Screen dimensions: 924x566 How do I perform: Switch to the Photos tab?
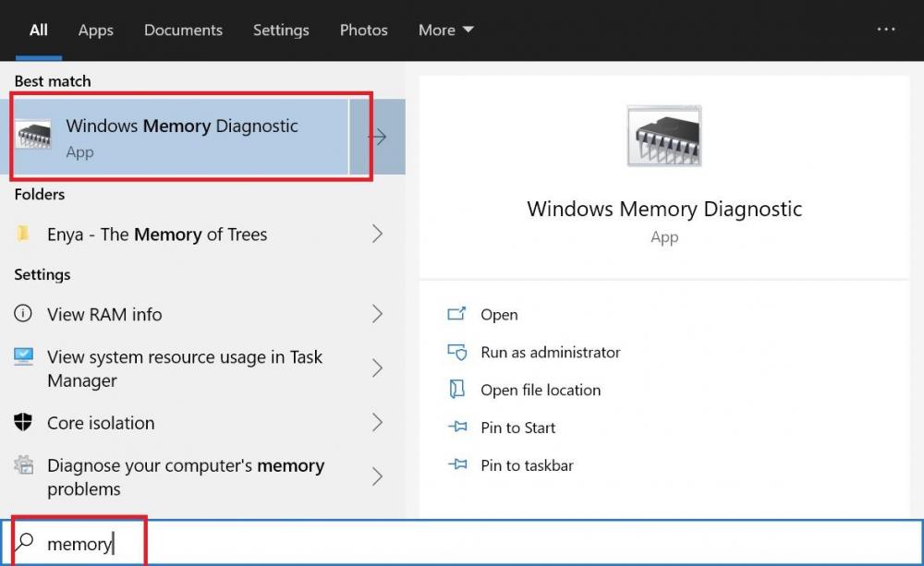click(363, 30)
